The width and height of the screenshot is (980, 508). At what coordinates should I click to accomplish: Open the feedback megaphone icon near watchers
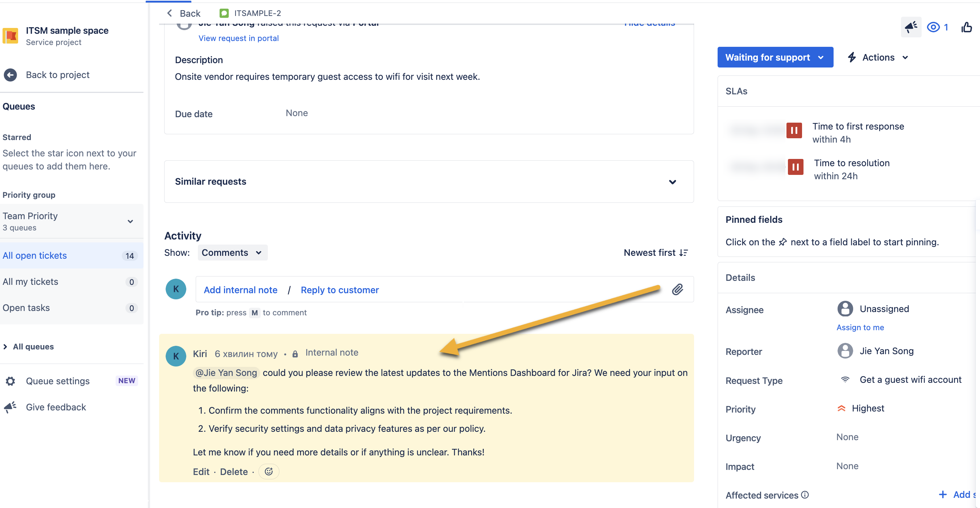click(x=911, y=27)
